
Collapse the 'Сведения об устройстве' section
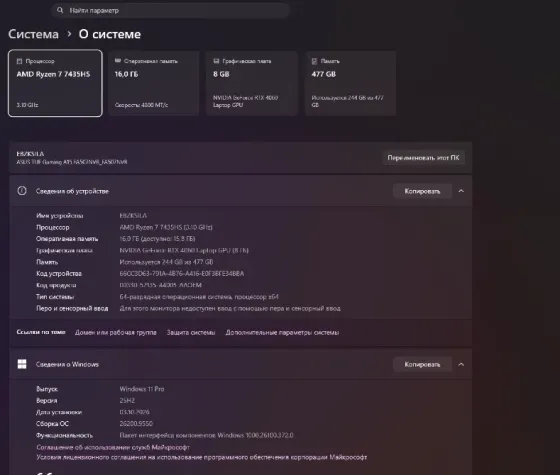point(461,191)
